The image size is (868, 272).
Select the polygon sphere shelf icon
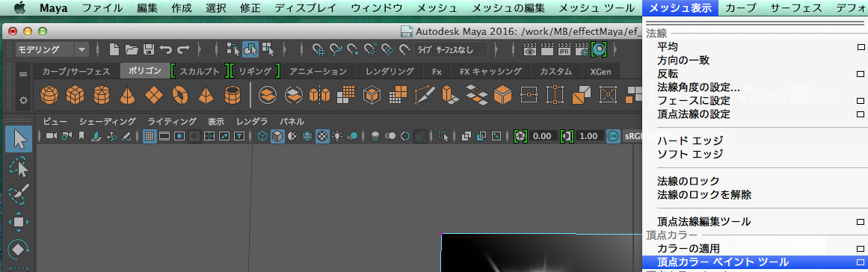click(49, 96)
